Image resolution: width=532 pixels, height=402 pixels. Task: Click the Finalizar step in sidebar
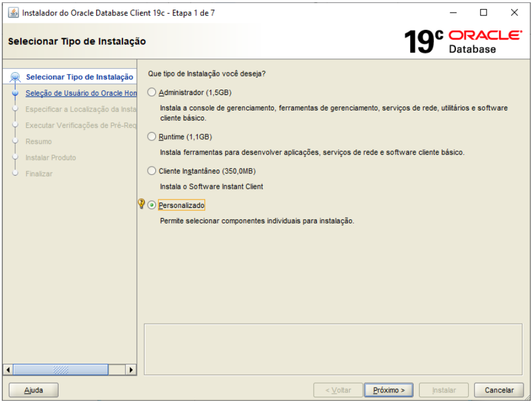[x=39, y=174]
